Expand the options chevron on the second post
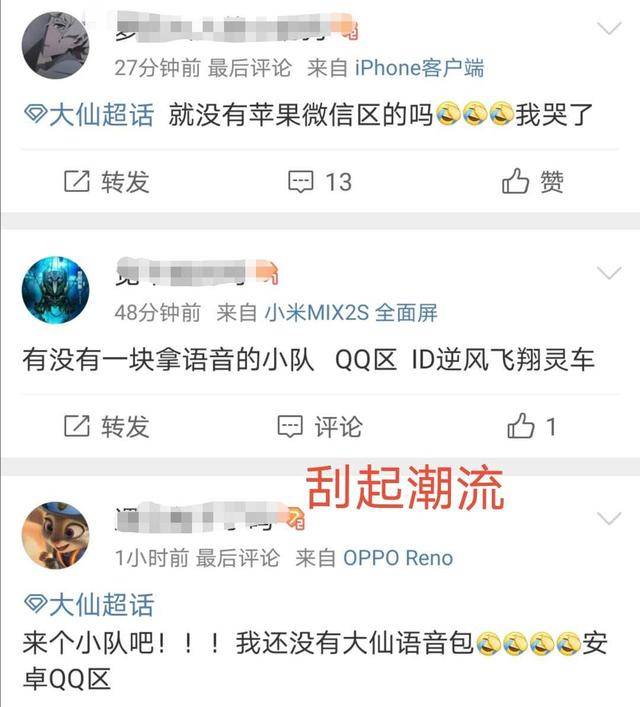 coord(609,273)
